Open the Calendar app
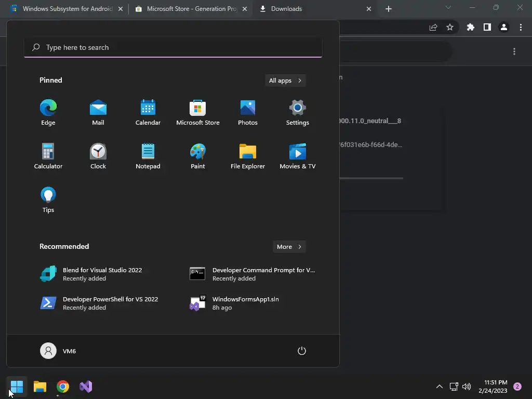Viewport: 532px width, 399px height. (148, 113)
